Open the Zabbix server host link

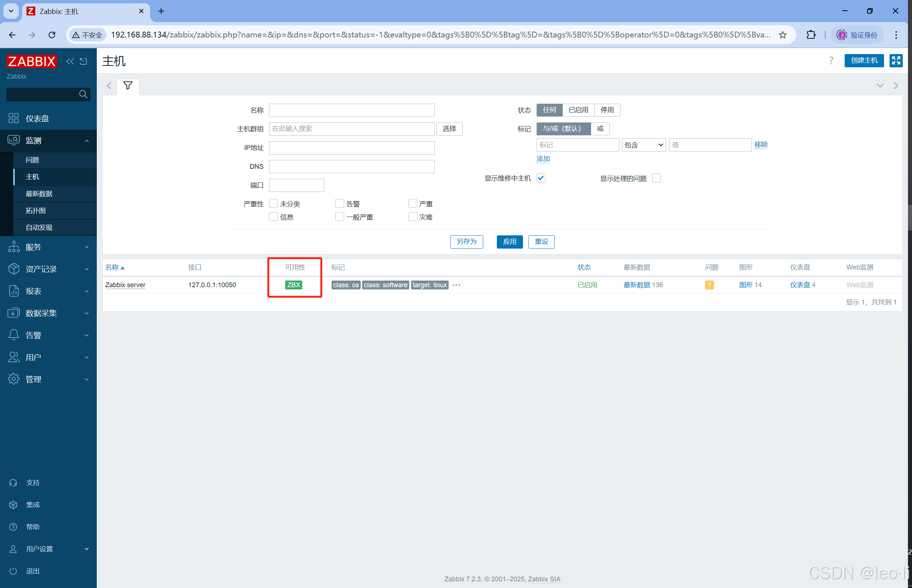125,285
